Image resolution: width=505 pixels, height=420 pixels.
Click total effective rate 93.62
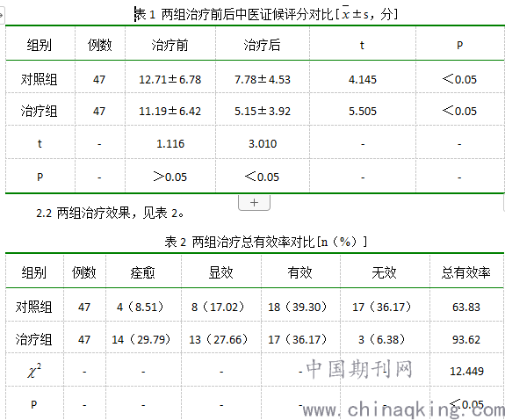(x=466, y=339)
